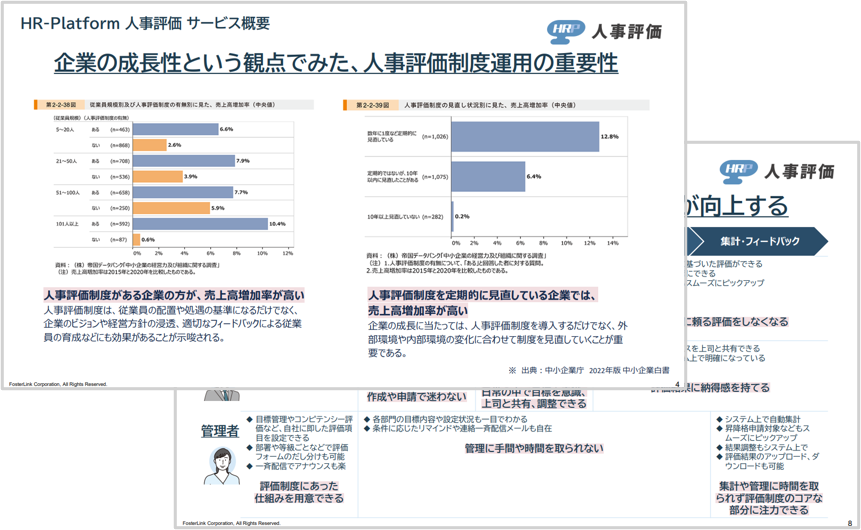Click the 6.6% blue bar in the left chart

click(176, 129)
